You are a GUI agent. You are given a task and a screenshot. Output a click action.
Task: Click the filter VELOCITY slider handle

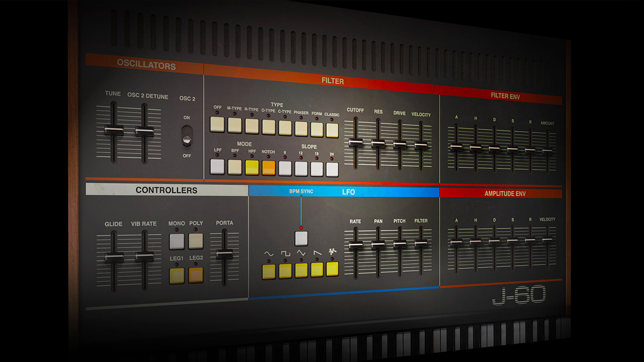point(421,145)
